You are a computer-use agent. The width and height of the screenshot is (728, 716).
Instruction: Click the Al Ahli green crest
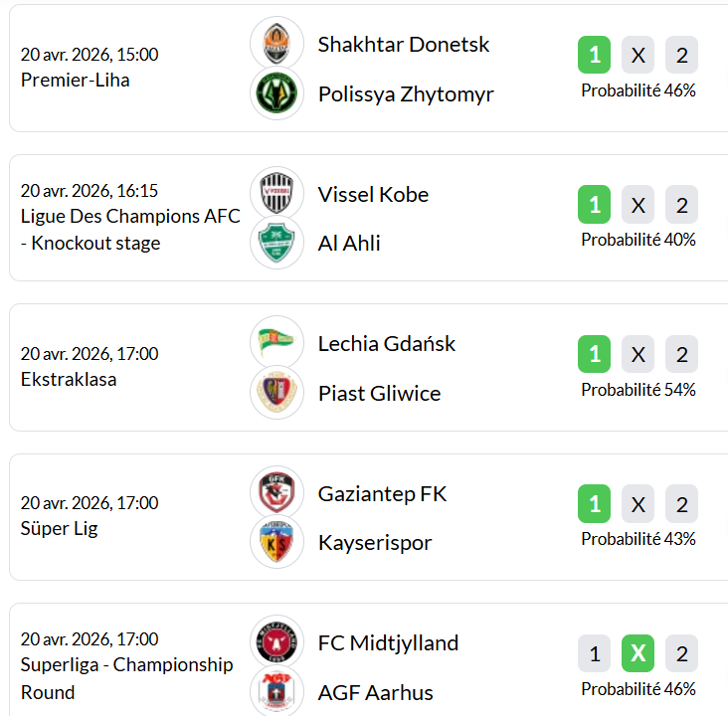tap(276, 244)
